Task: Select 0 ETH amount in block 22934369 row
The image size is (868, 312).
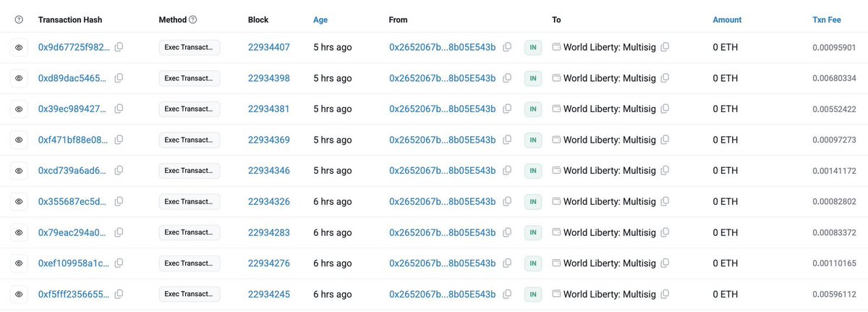Action: (726, 140)
